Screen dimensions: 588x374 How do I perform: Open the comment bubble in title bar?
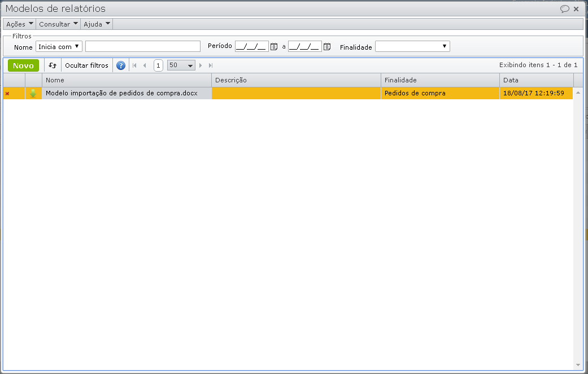tap(564, 8)
